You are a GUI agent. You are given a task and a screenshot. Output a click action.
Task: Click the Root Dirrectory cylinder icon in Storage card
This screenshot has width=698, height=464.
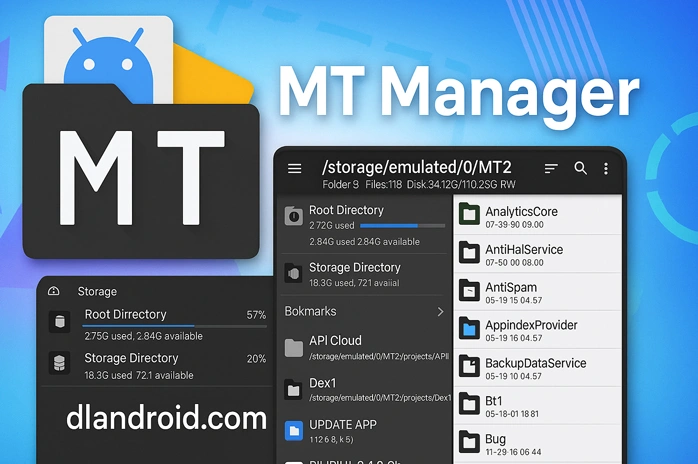pos(60,322)
